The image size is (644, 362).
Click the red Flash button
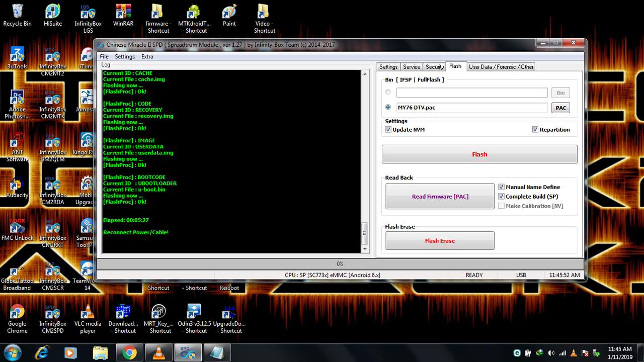click(x=479, y=154)
